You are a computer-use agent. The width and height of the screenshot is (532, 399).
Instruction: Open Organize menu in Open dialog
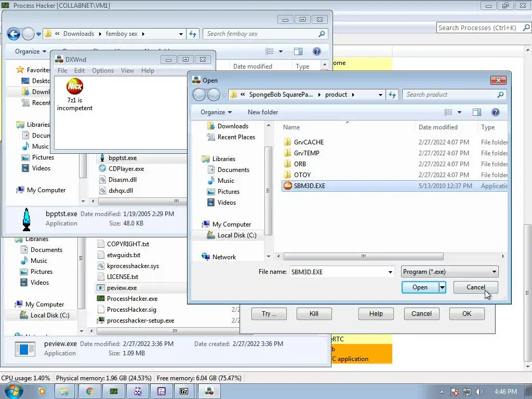point(216,112)
